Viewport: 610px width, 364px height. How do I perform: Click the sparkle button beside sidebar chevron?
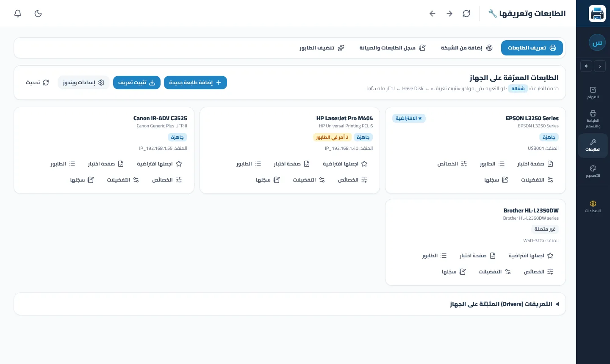586,66
